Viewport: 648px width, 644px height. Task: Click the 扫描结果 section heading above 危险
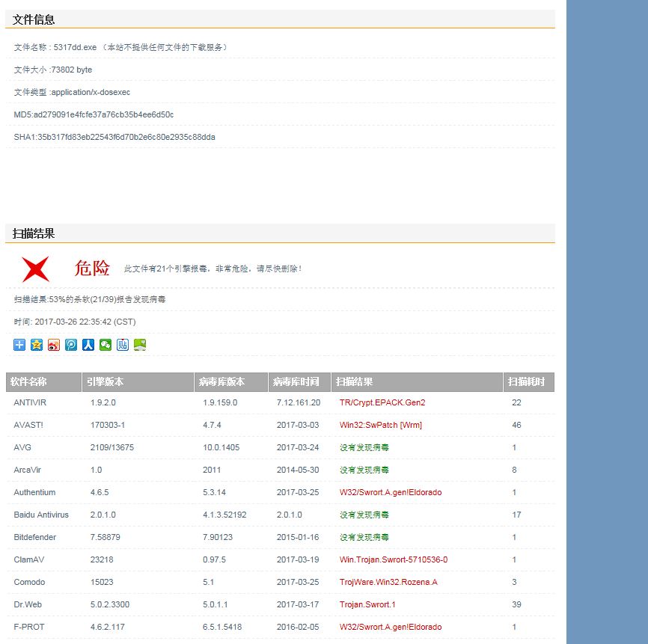[34, 233]
